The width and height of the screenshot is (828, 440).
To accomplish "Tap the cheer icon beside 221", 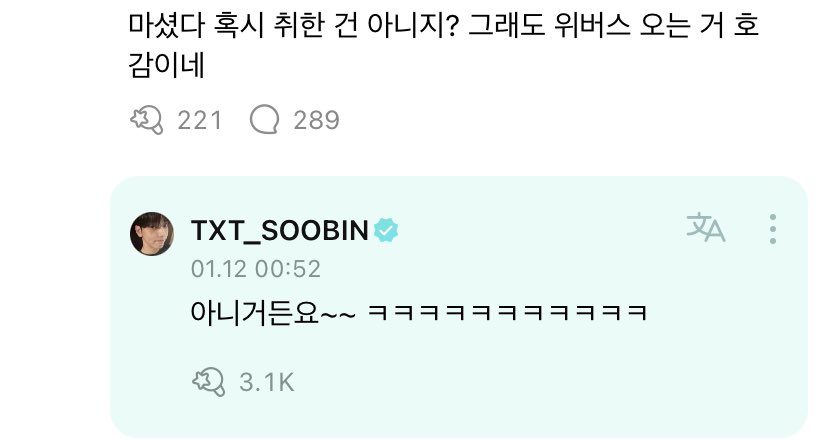I will tap(147, 120).
